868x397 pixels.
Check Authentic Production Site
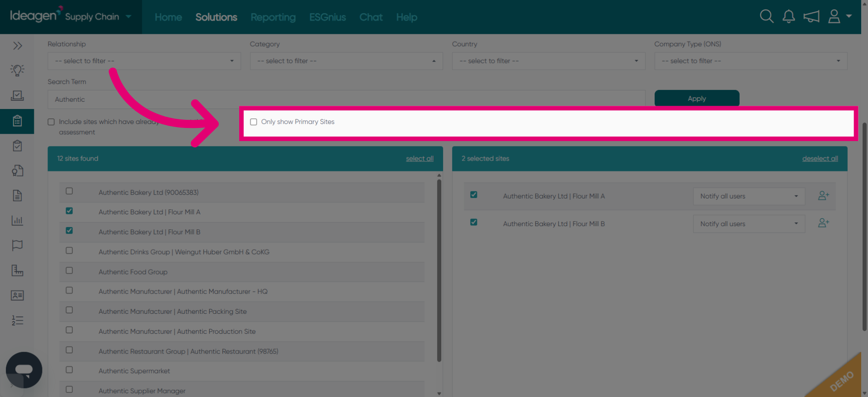pyautogui.click(x=69, y=330)
